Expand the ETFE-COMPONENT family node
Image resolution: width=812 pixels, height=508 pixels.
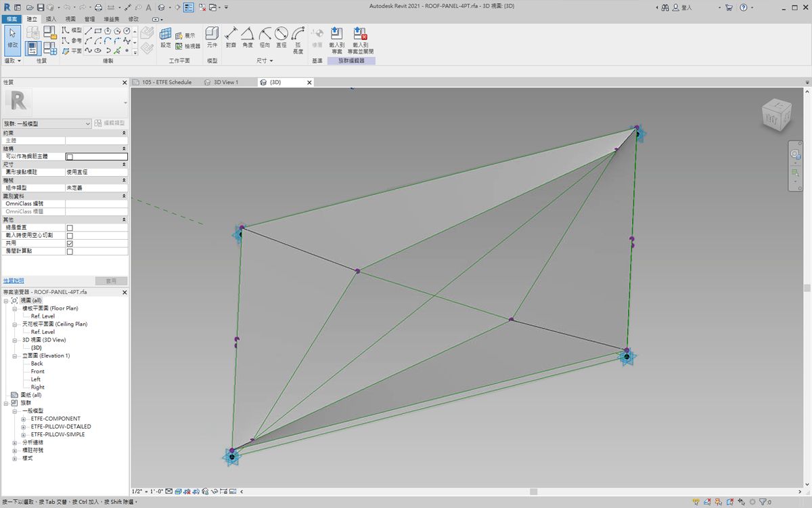[24, 419]
